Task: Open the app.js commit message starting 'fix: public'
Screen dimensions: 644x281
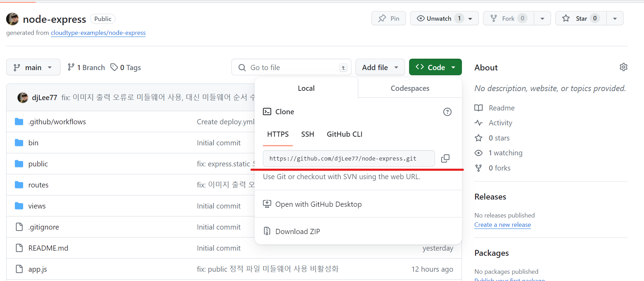Action: point(268,269)
